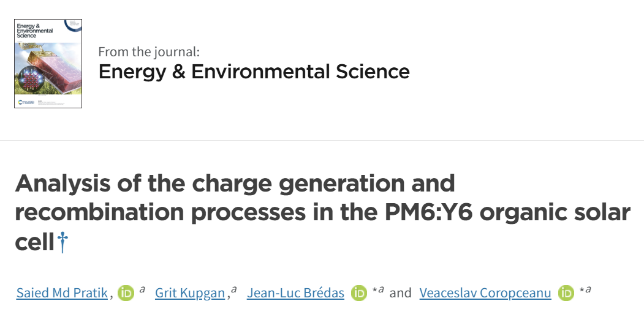Image resolution: width=644 pixels, height=320 pixels.
Task: Click the word 'and' between author names
Action: point(401,293)
